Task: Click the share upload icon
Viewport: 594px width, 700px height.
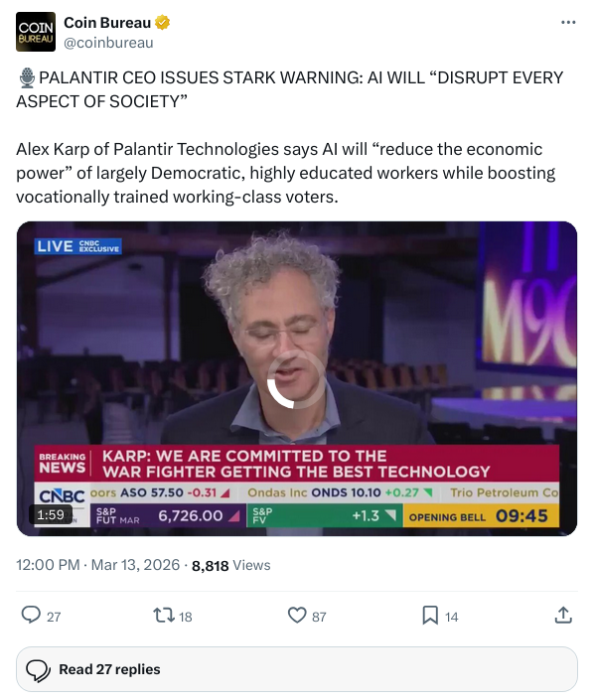Action: 563,615
